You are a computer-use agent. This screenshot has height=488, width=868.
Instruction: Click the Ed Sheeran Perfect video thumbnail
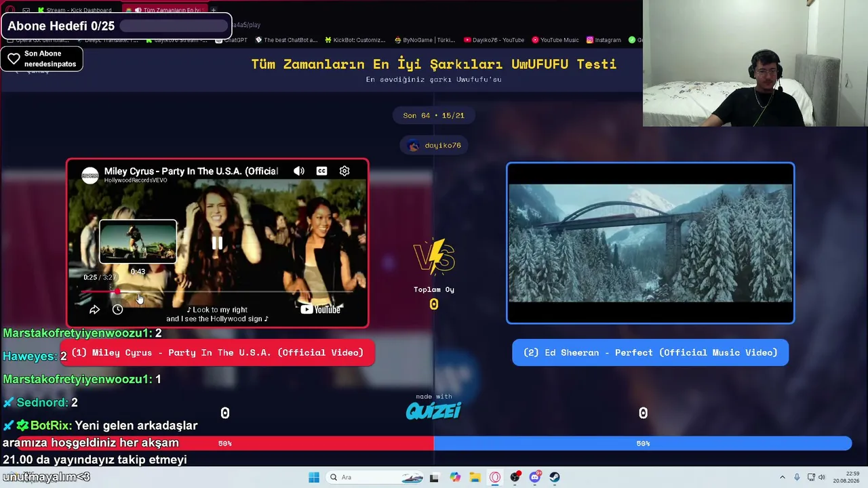650,243
